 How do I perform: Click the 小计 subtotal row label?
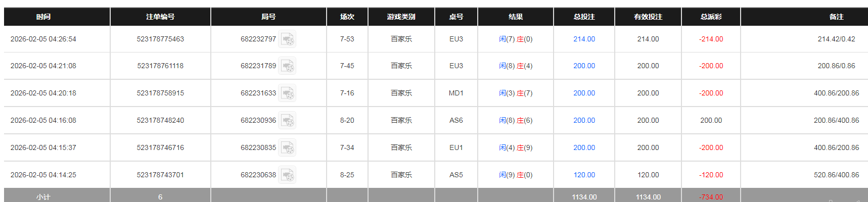click(x=43, y=197)
